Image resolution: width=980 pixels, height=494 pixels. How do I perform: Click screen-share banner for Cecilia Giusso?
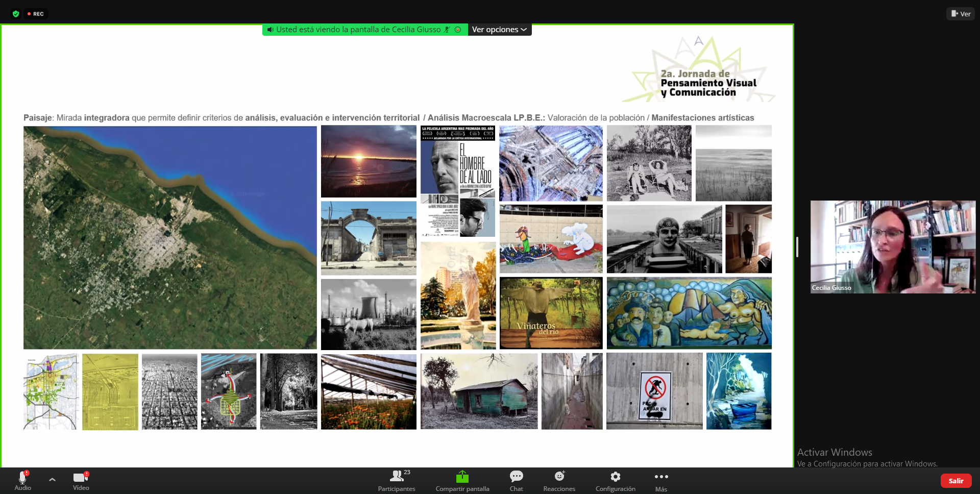[365, 30]
